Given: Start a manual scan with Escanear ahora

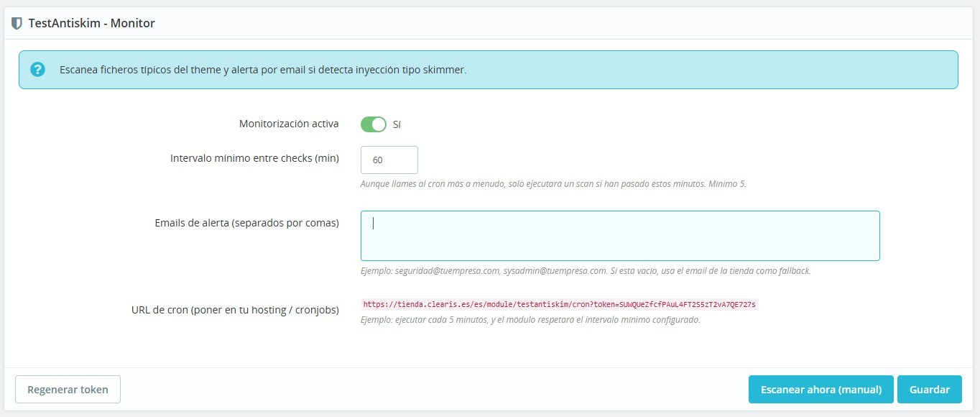Looking at the screenshot, I should [820, 389].
